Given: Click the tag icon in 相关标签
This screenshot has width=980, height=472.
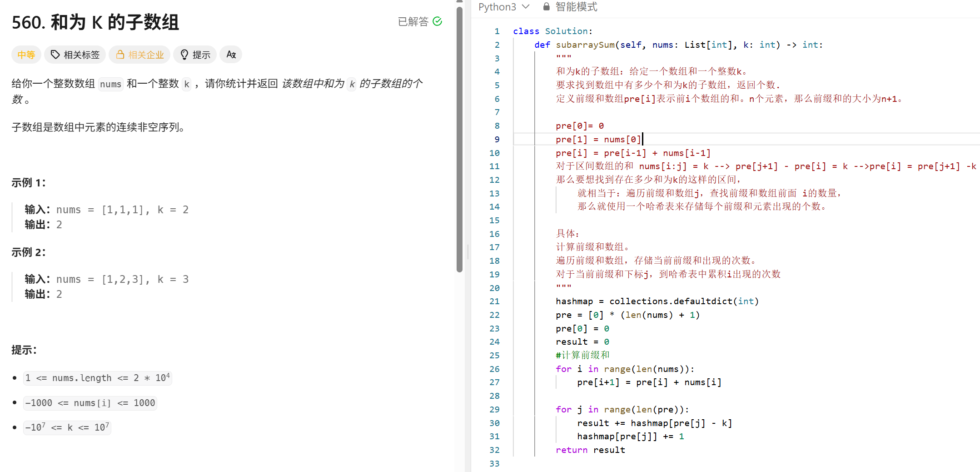Looking at the screenshot, I should pyautogui.click(x=55, y=55).
